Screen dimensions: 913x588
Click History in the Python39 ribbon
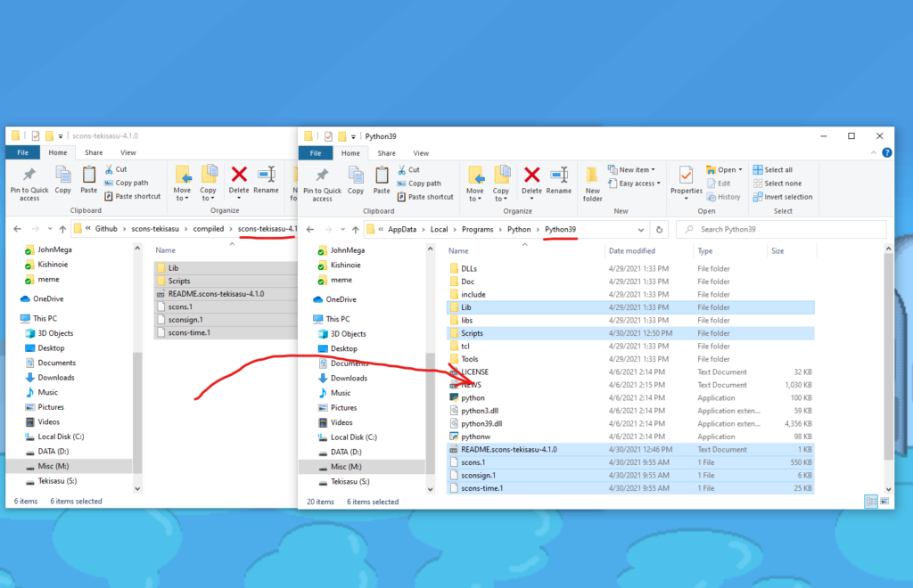click(724, 197)
